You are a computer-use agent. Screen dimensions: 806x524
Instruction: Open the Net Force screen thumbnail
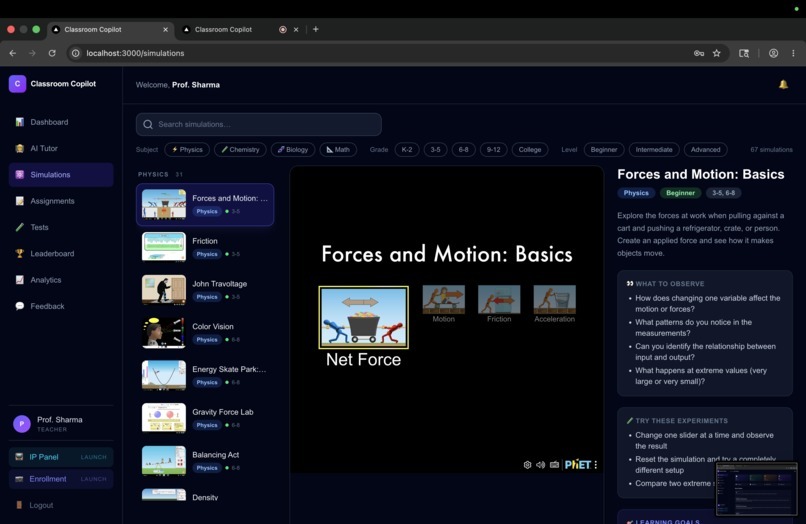pyautogui.click(x=363, y=317)
